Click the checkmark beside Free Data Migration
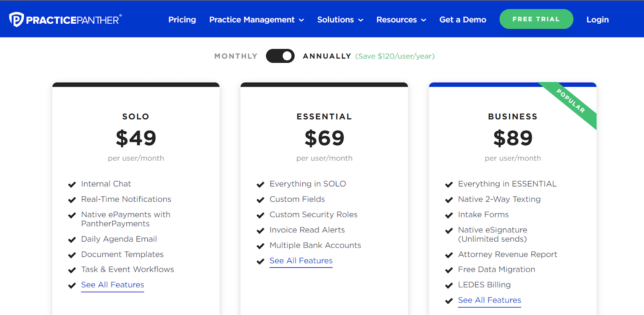Screen dimensions: 644x315 coord(448,270)
